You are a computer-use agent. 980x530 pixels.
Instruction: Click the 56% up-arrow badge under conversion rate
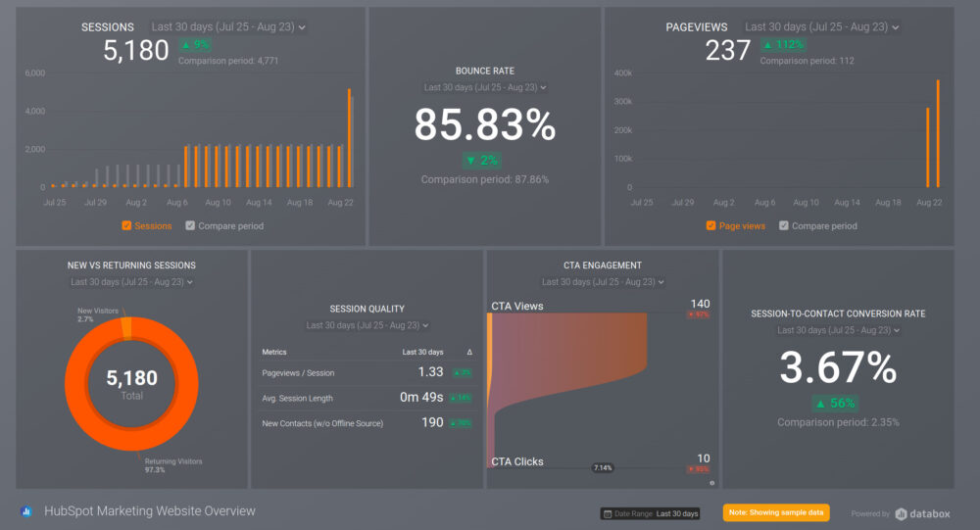click(837, 403)
